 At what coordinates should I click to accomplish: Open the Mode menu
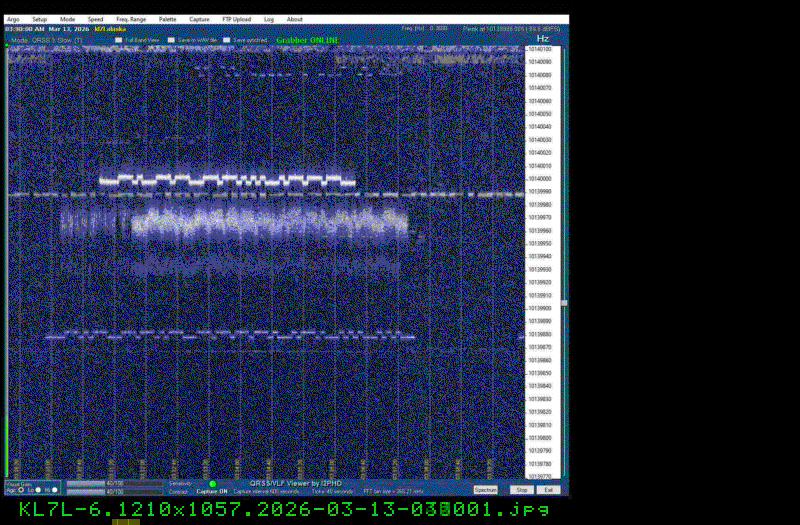point(67,19)
